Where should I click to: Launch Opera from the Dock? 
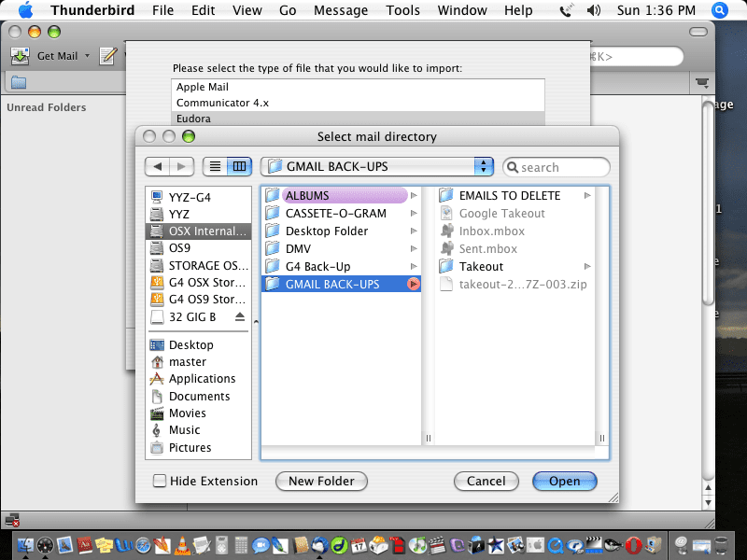tap(633, 545)
